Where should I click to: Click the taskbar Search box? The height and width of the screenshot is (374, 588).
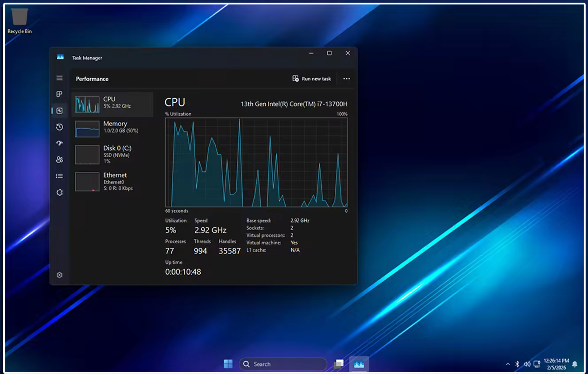[282, 364]
